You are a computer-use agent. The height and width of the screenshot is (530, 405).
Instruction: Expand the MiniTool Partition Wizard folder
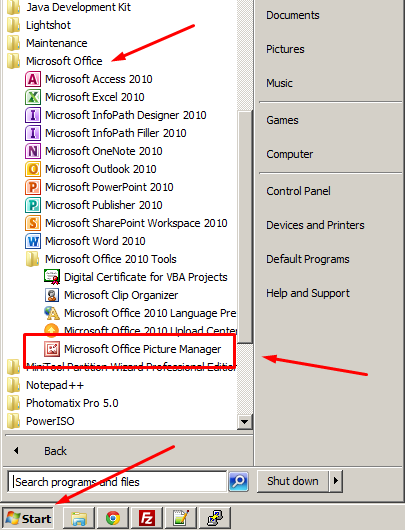[x=131, y=367]
